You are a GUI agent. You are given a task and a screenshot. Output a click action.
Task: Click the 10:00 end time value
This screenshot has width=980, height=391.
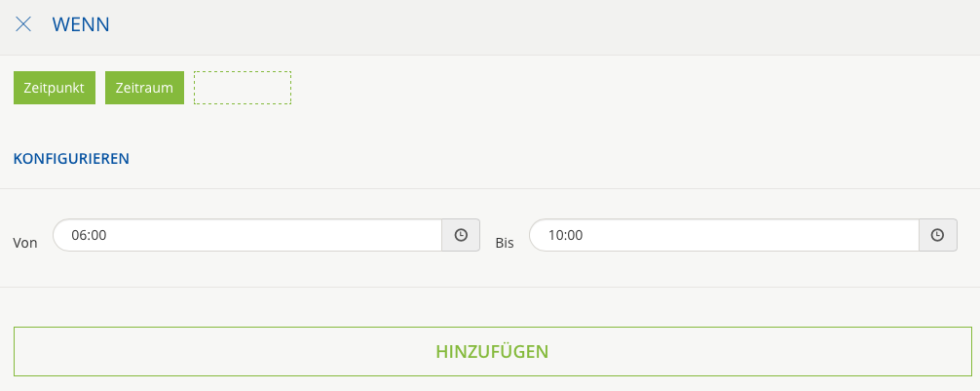point(565,235)
